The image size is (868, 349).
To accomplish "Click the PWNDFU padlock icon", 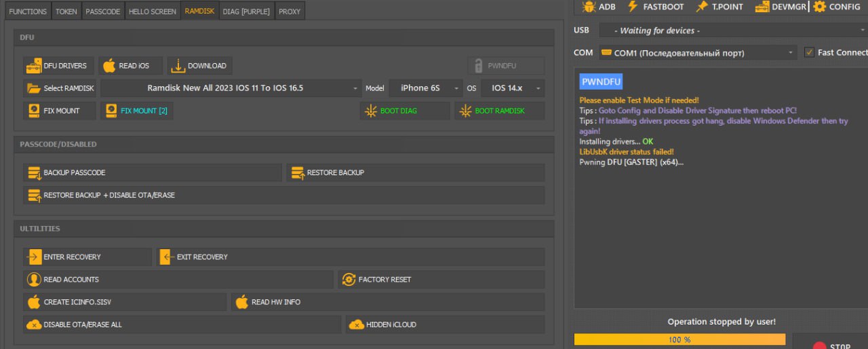I will [478, 66].
